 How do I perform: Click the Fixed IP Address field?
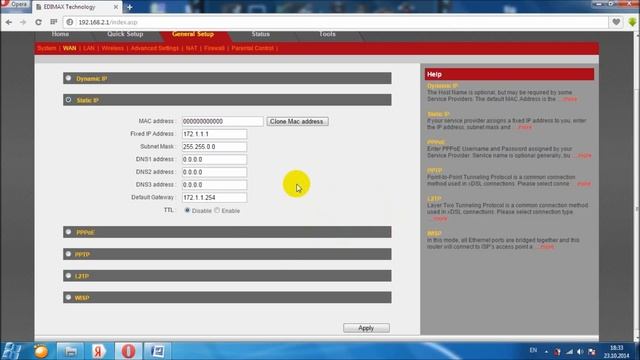pos(214,134)
